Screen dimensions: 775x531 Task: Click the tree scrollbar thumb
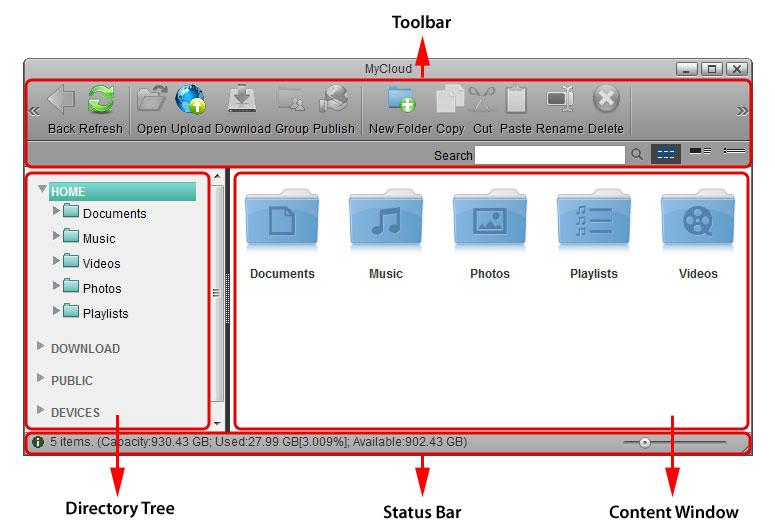(x=217, y=293)
